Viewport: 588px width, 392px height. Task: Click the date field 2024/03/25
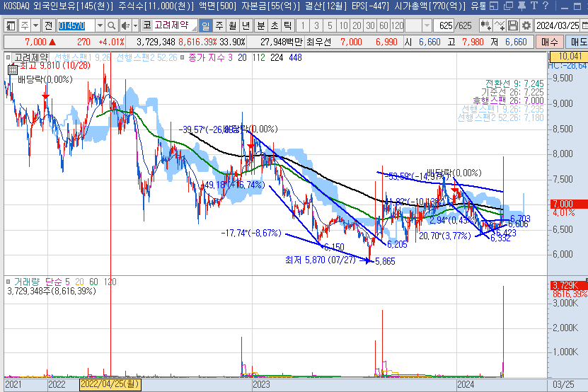[558, 25]
